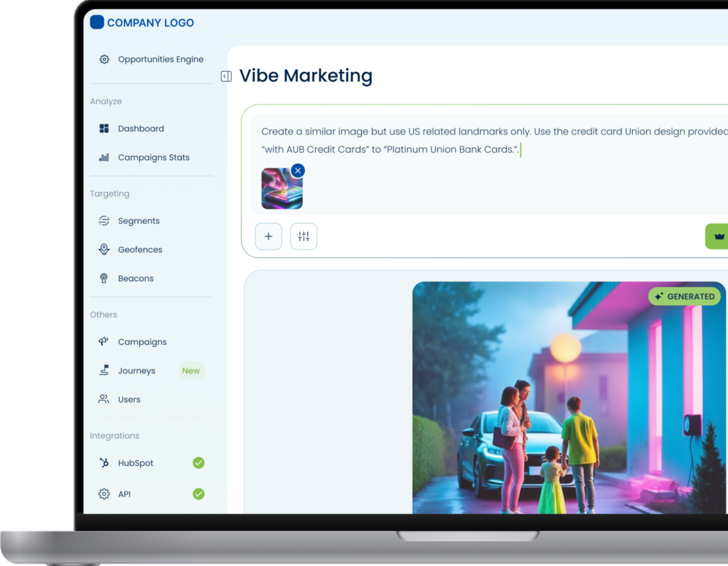Click the Geofences location pin icon
Image resolution: width=728 pixels, height=566 pixels.
[104, 250]
